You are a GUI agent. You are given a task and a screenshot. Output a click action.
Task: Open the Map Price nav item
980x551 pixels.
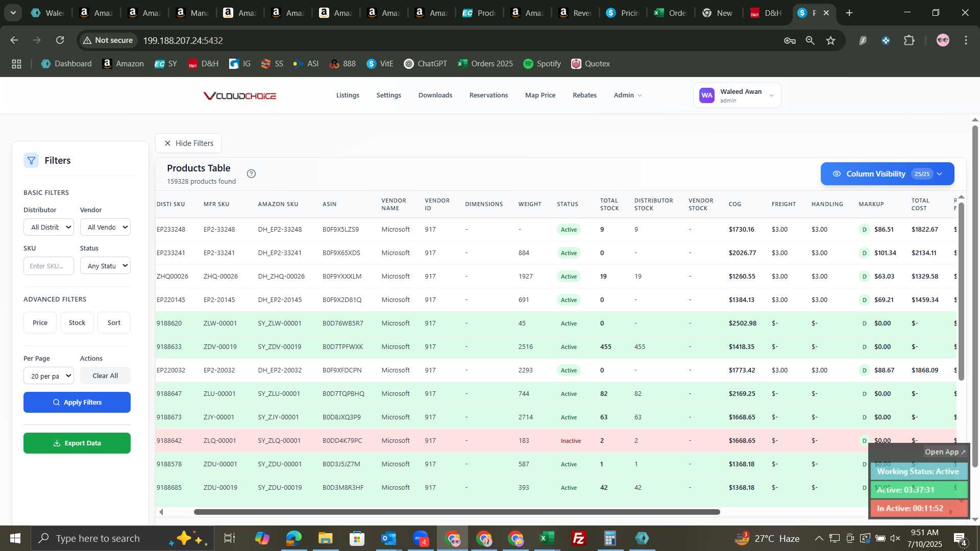pos(540,95)
